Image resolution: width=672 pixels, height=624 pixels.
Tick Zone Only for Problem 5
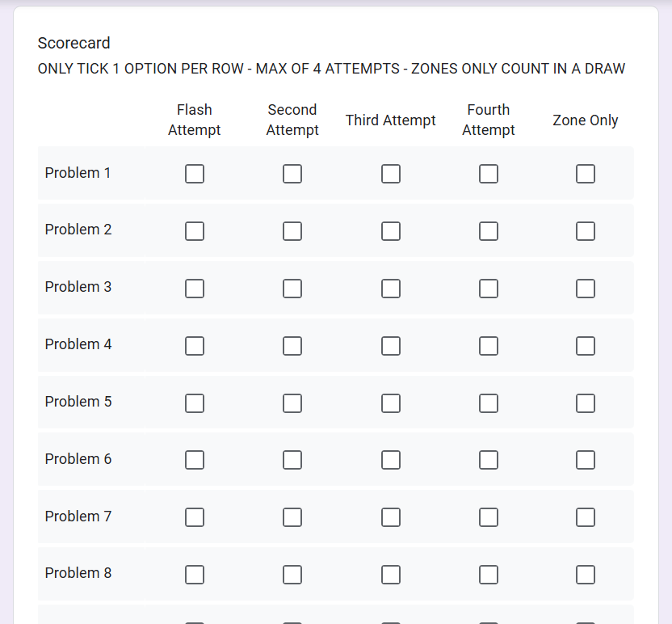(586, 403)
